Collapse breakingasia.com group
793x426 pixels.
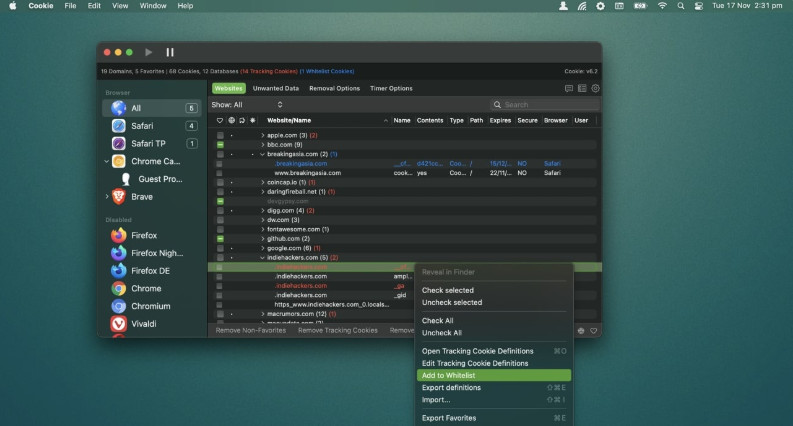click(262, 154)
